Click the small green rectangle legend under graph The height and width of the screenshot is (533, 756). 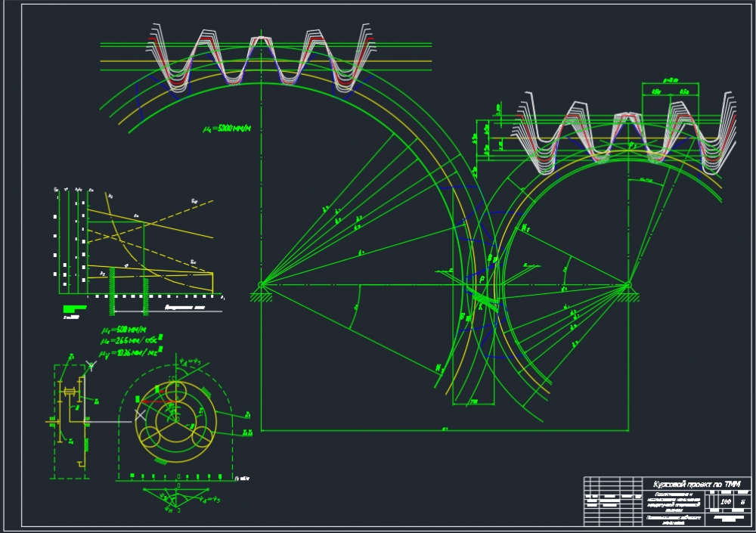coord(73,308)
